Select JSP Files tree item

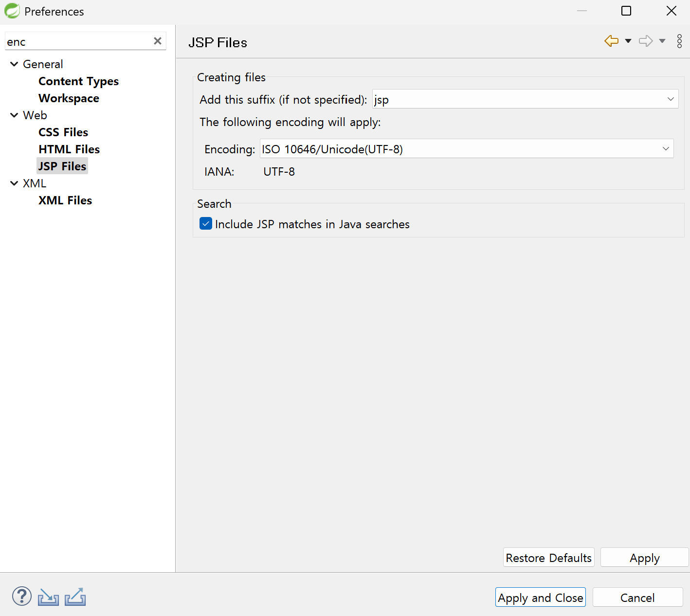pos(62,166)
